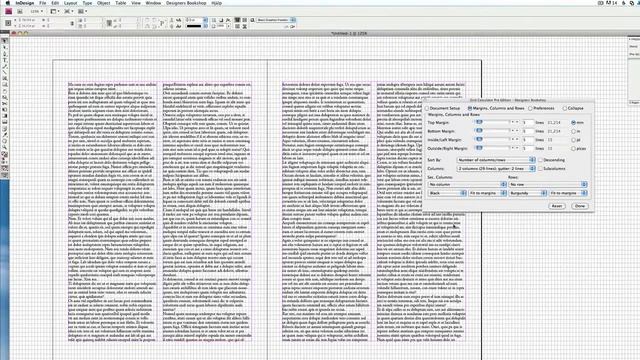Viewport: 640px width, 360px height.
Task: Select the Direct Selection tool
Action: [x=5, y=47]
